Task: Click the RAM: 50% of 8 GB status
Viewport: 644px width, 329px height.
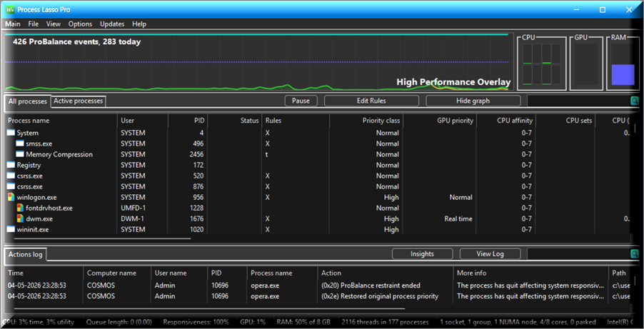Action: [x=303, y=322]
